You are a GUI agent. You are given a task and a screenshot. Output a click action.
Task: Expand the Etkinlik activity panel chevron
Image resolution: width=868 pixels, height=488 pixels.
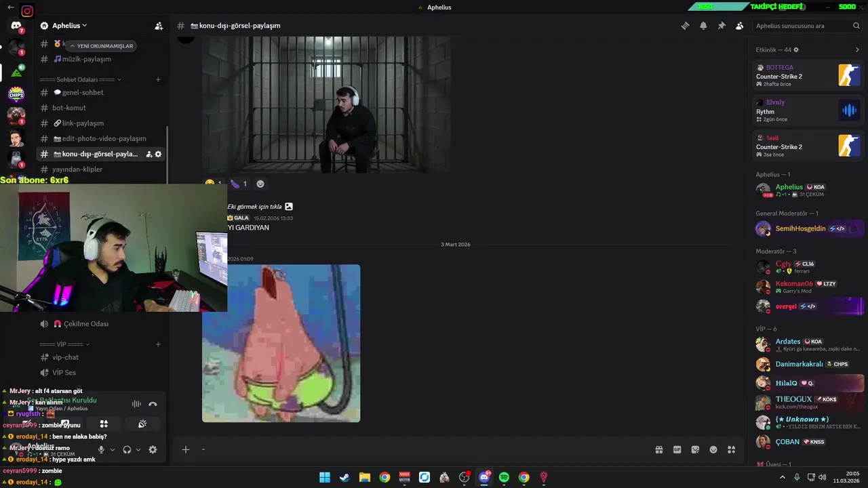[857, 49]
